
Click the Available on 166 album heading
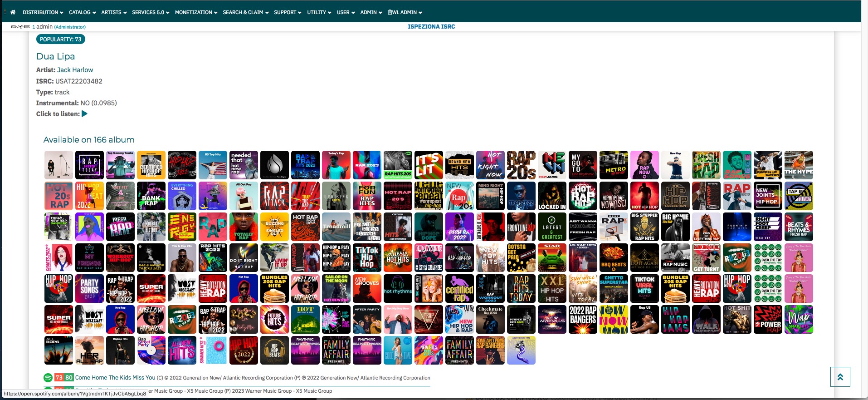pos(89,140)
